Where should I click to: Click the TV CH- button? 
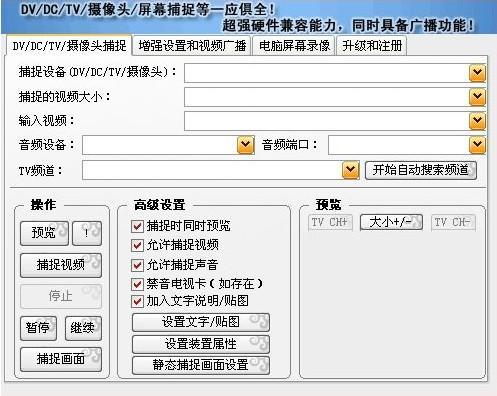(x=453, y=222)
